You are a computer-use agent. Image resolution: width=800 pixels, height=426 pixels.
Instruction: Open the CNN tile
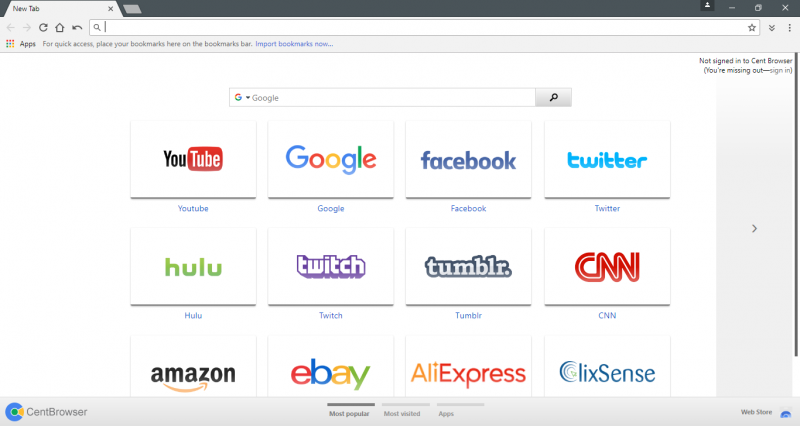pyautogui.click(x=607, y=266)
